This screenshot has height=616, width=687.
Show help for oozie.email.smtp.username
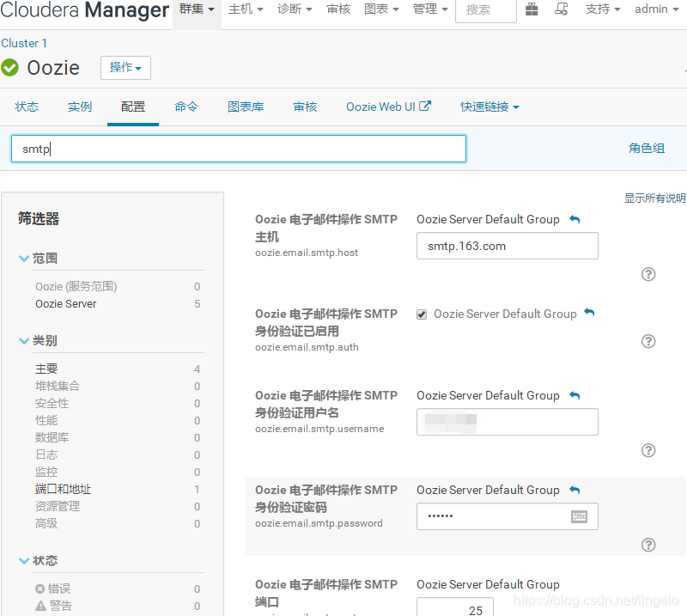click(x=648, y=450)
